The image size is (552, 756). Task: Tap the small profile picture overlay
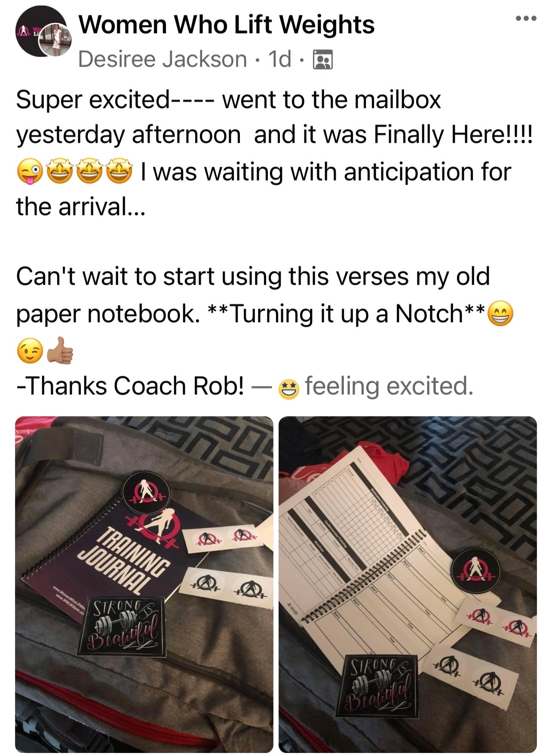tap(55, 39)
